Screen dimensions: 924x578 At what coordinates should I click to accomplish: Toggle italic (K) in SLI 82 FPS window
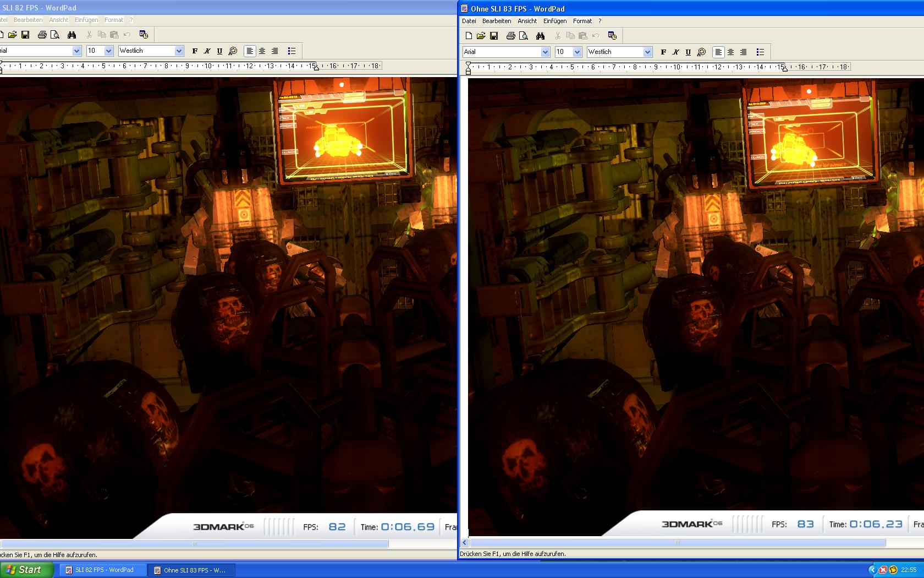point(207,51)
